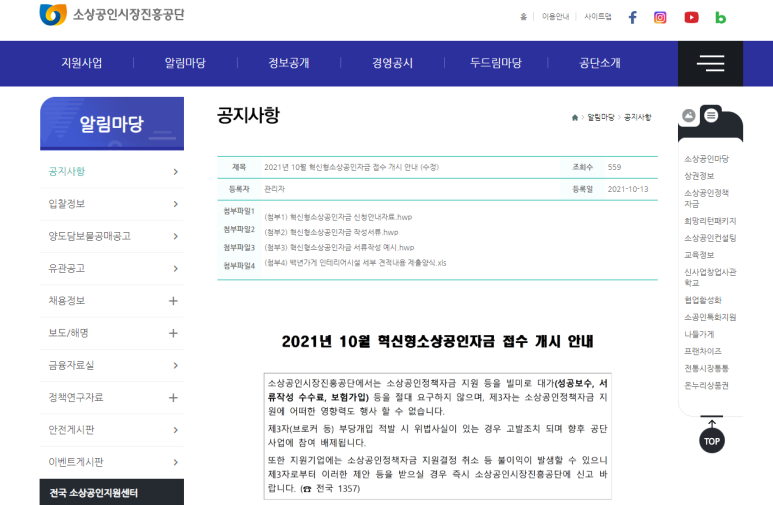This screenshot has height=505, width=773.
Task: Open 신사업창업사관학교 quick link
Action: tap(710, 277)
